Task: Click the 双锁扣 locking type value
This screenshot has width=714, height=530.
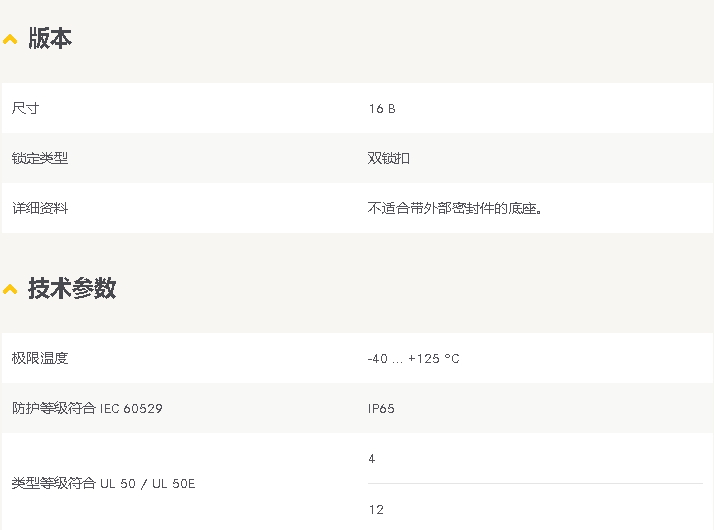Action: pyautogui.click(x=389, y=158)
